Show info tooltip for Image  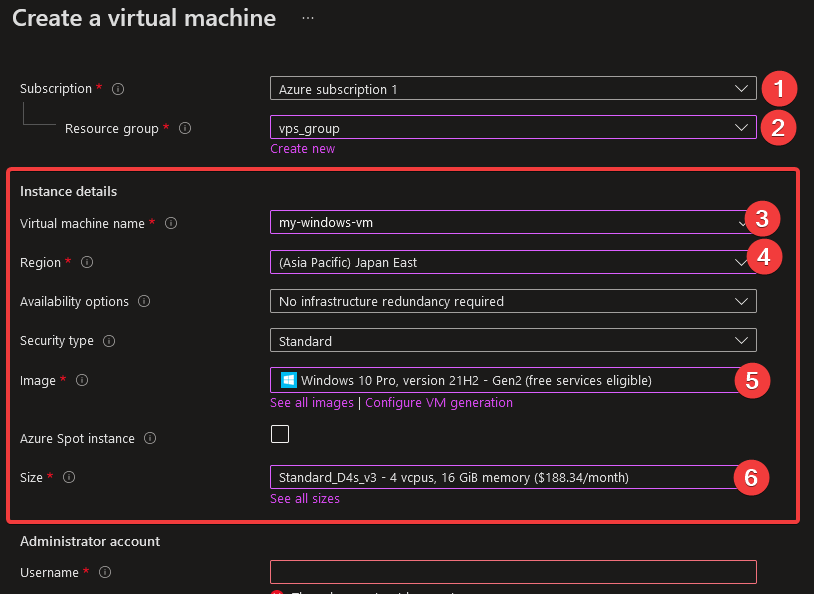pyautogui.click(x=82, y=380)
